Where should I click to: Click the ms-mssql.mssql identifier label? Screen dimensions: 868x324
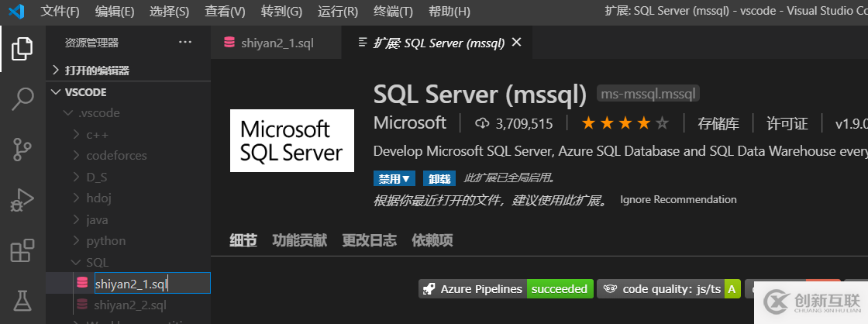pyautogui.click(x=648, y=94)
